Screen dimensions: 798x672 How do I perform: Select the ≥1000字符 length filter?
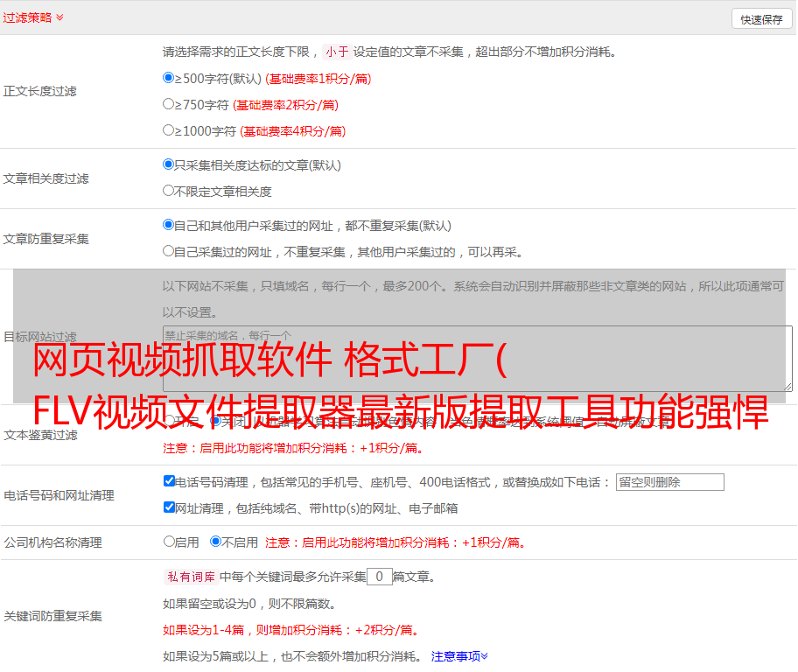coord(169,130)
